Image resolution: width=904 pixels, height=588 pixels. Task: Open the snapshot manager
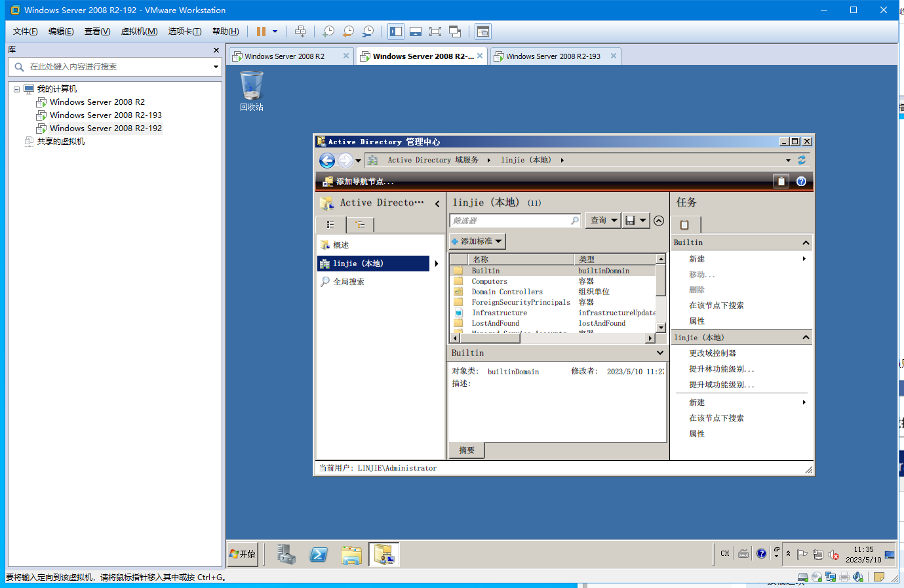point(368,31)
